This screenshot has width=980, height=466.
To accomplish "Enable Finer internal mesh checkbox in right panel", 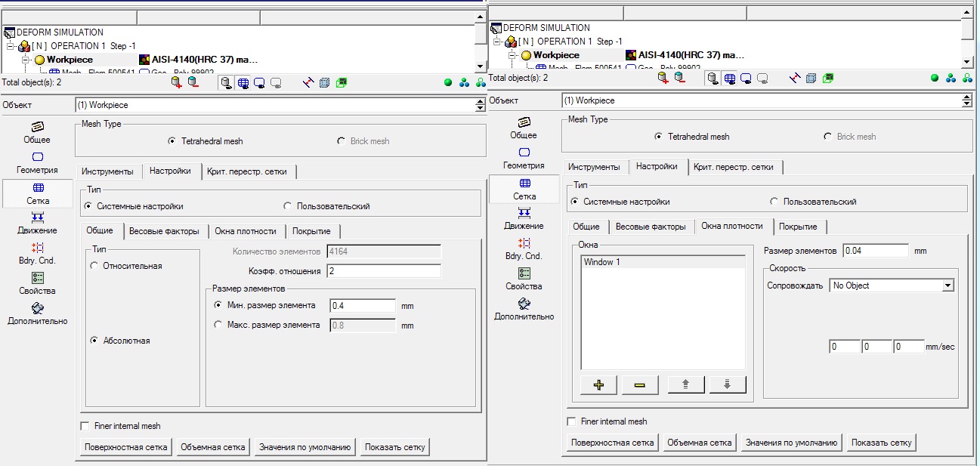I will pos(571,421).
